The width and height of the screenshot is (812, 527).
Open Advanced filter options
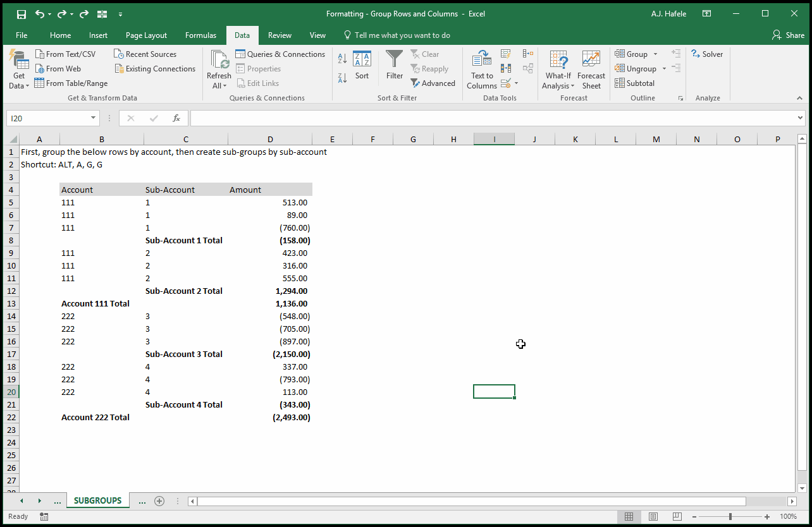click(433, 83)
